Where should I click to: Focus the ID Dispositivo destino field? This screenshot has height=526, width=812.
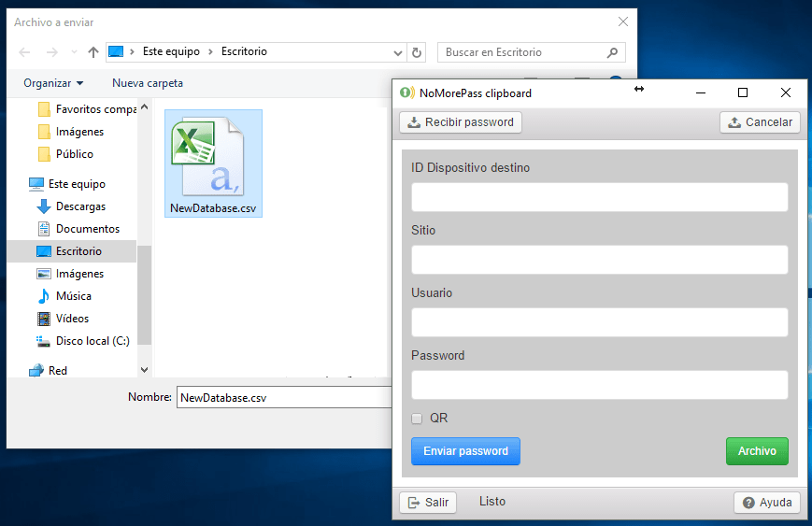click(x=600, y=197)
